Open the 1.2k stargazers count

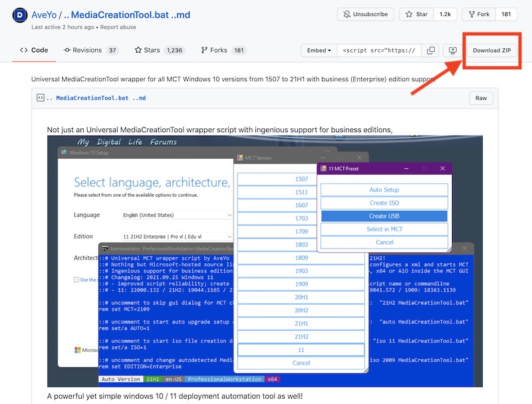click(x=445, y=14)
